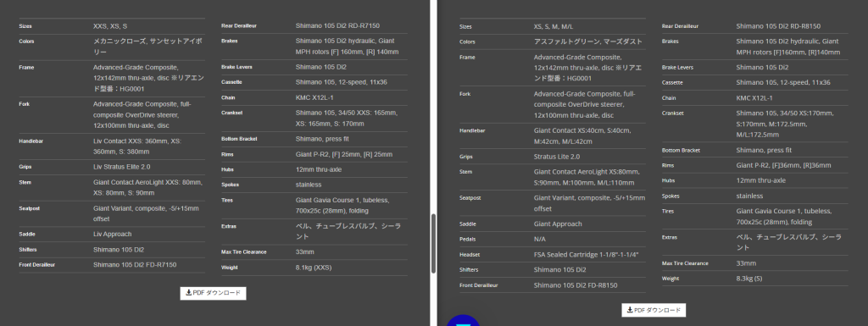Click 'Shimano 105, 12-speed, 11x36' in left window
This screenshot has height=326, width=868.
click(342, 82)
